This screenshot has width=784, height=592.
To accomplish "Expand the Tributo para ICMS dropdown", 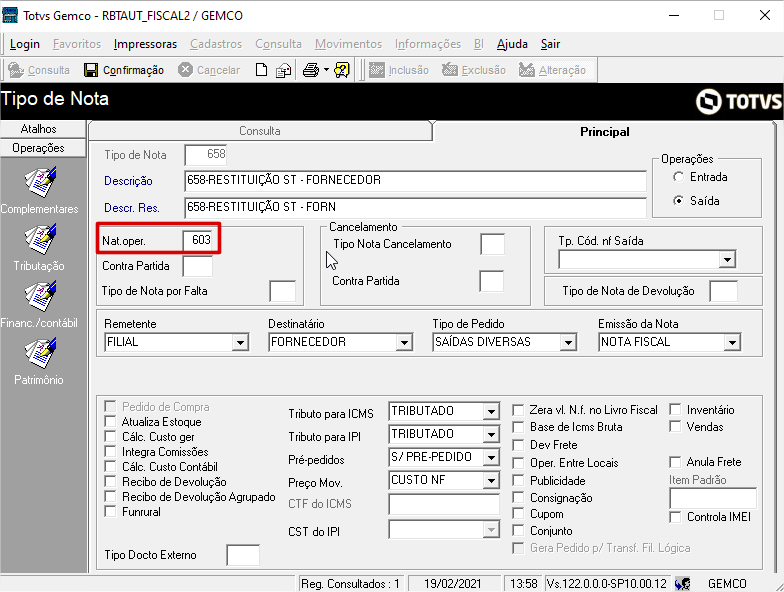I will [492, 412].
